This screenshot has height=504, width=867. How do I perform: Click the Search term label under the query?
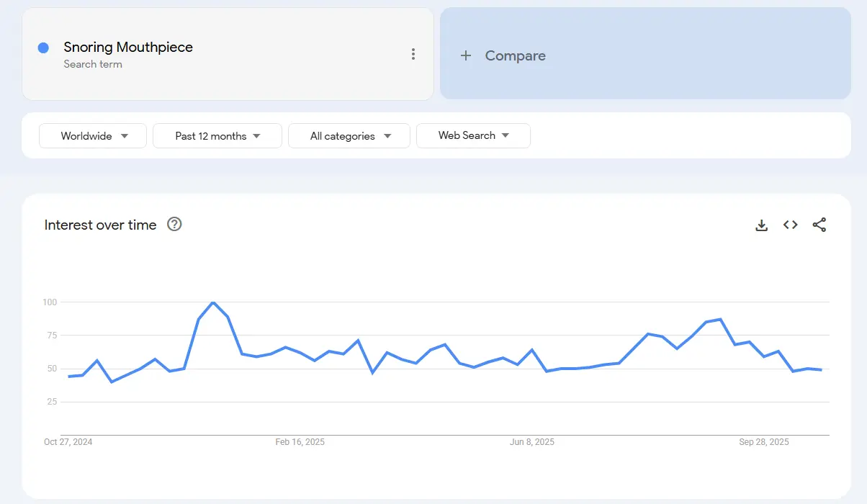pyautogui.click(x=93, y=64)
